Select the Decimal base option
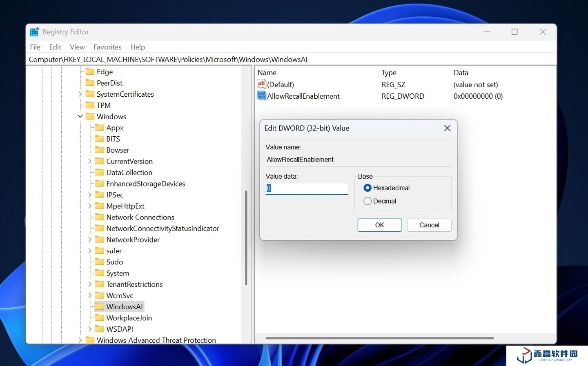Screen dimensions: 588x366 [x=367, y=201]
